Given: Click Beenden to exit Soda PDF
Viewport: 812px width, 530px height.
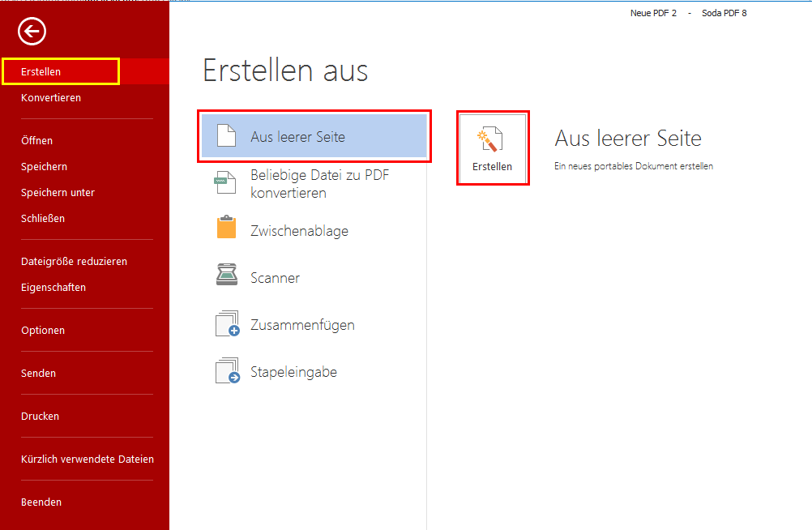Looking at the screenshot, I should [41, 502].
